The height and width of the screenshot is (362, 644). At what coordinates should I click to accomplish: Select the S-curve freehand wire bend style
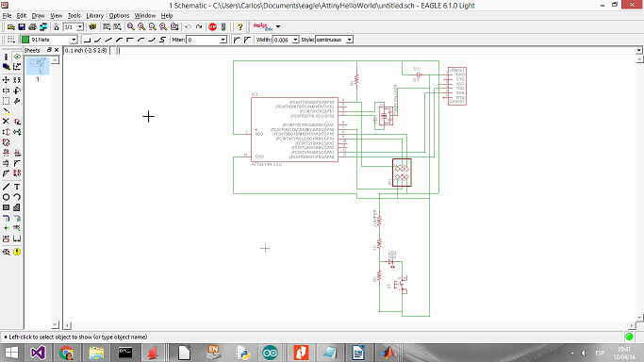(x=162, y=40)
